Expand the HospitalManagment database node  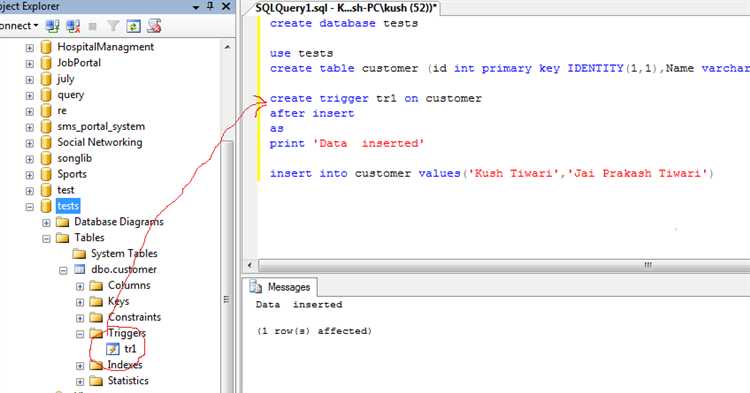click(30, 48)
